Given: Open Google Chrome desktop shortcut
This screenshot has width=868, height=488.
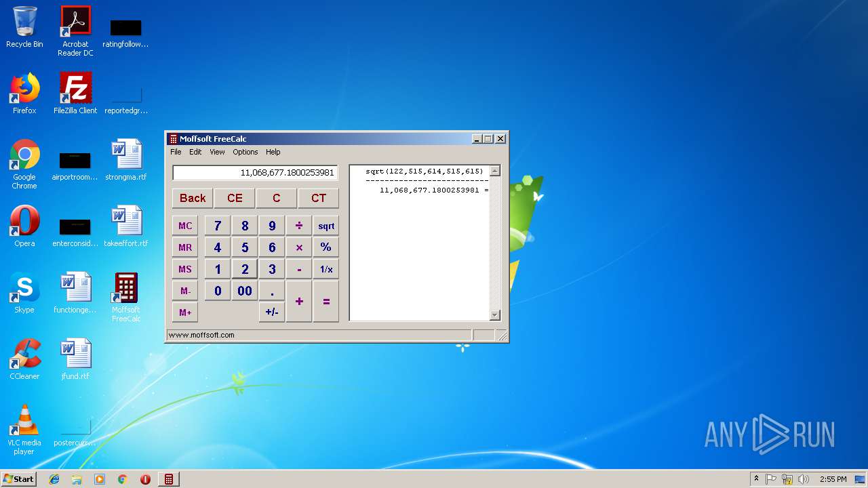Looking at the screenshot, I should coord(24,164).
